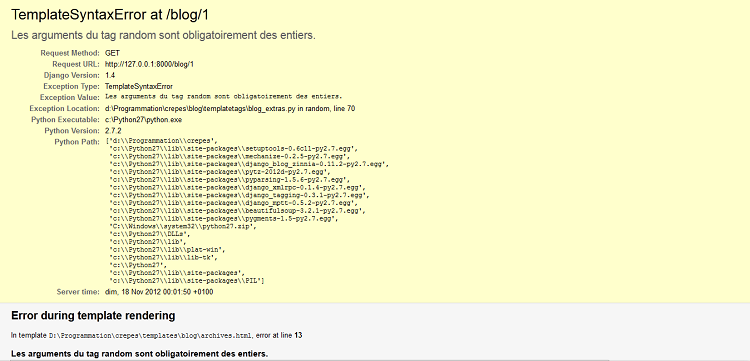Screen dimensions: 750x361
Task: Select the blog_extras.py exception location path
Action: click(230, 109)
